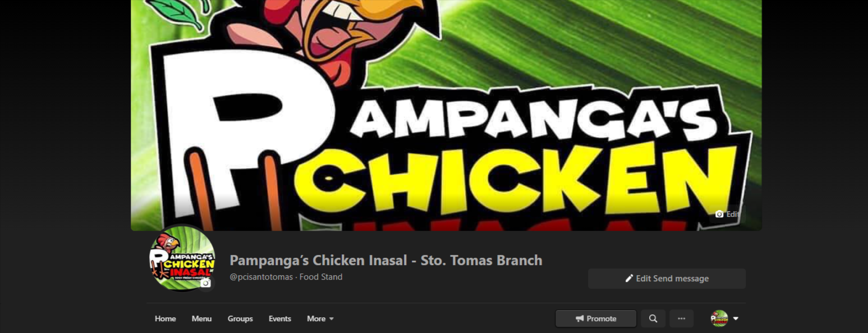The height and width of the screenshot is (333, 868).
Task: Go to the Home tab
Action: (166, 318)
